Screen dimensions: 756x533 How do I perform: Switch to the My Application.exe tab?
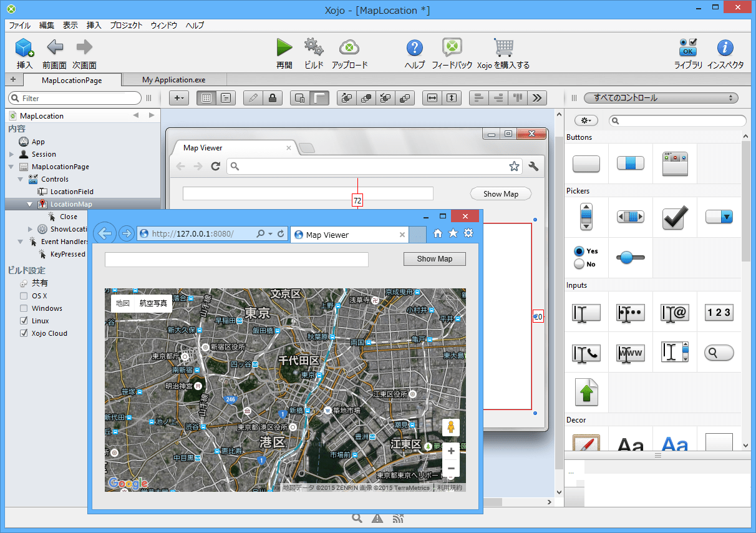coord(173,80)
